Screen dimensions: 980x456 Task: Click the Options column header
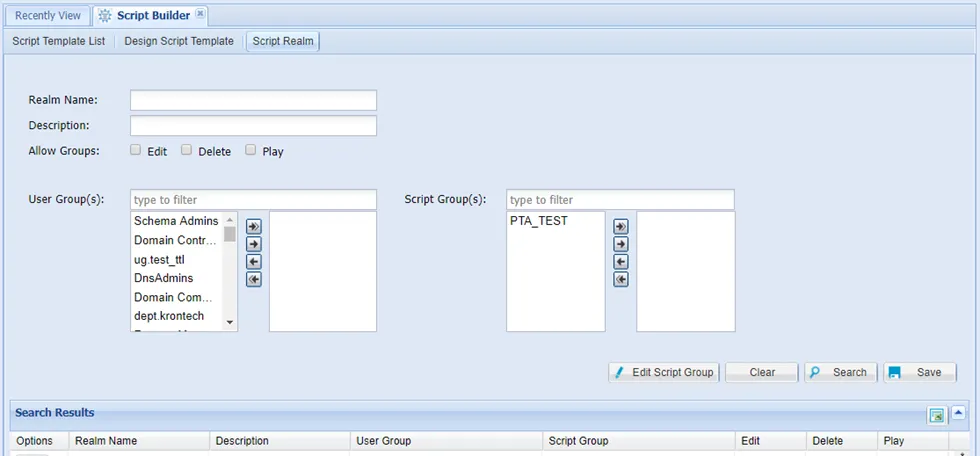pos(39,441)
